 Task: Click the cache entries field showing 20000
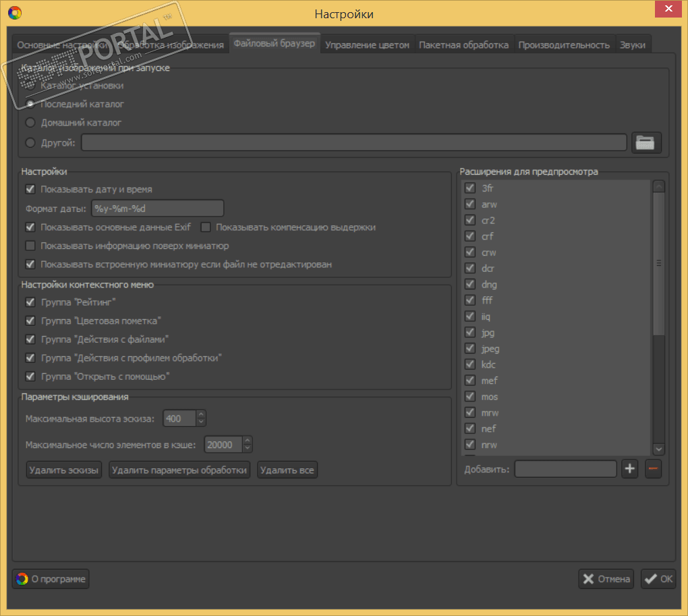tap(223, 445)
